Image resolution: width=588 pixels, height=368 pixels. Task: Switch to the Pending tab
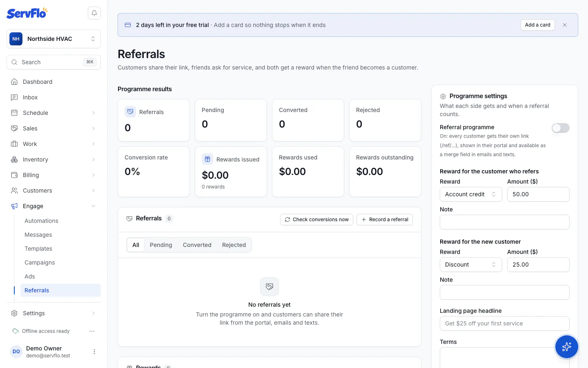pos(161,245)
